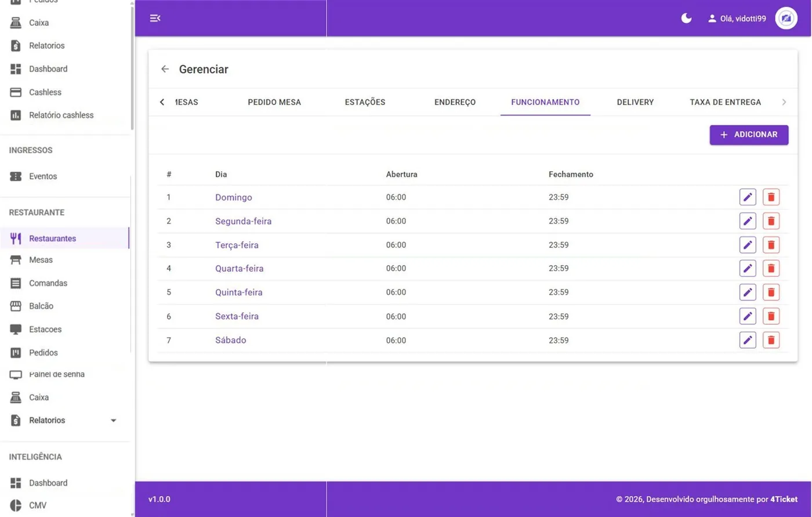Click the user avatar logo
Image resolution: width=812 pixels, height=517 pixels.
pyautogui.click(x=786, y=19)
